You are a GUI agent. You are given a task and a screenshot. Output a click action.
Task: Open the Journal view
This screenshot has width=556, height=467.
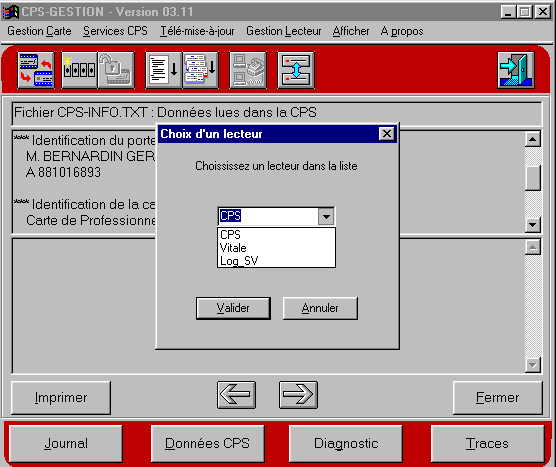point(66,444)
